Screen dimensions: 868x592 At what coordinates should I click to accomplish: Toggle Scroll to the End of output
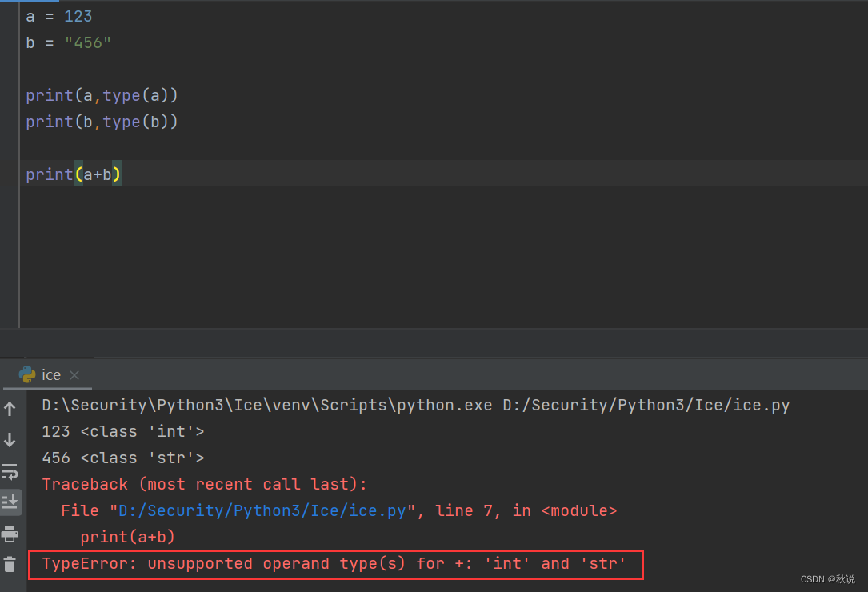coord(10,502)
